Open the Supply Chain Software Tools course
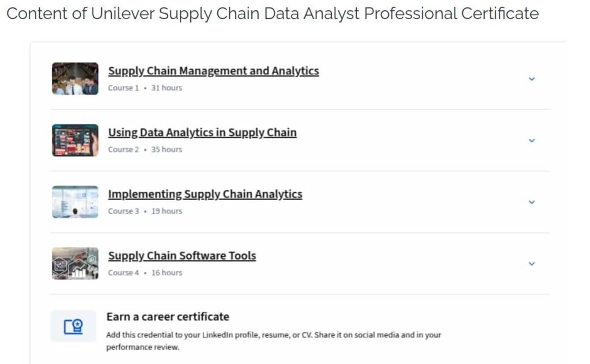590x364 pixels. pos(182,255)
